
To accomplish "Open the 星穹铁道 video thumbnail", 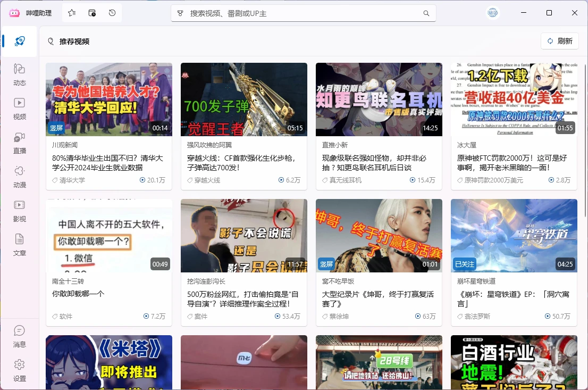I will 514,236.
